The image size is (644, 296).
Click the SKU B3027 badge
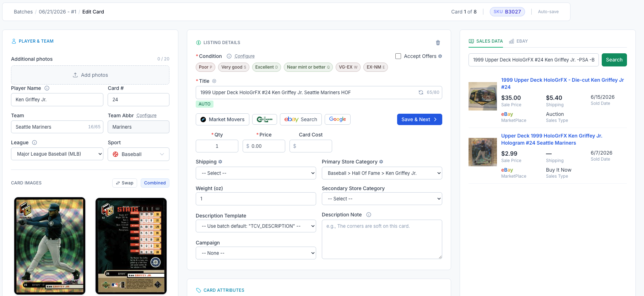click(507, 12)
